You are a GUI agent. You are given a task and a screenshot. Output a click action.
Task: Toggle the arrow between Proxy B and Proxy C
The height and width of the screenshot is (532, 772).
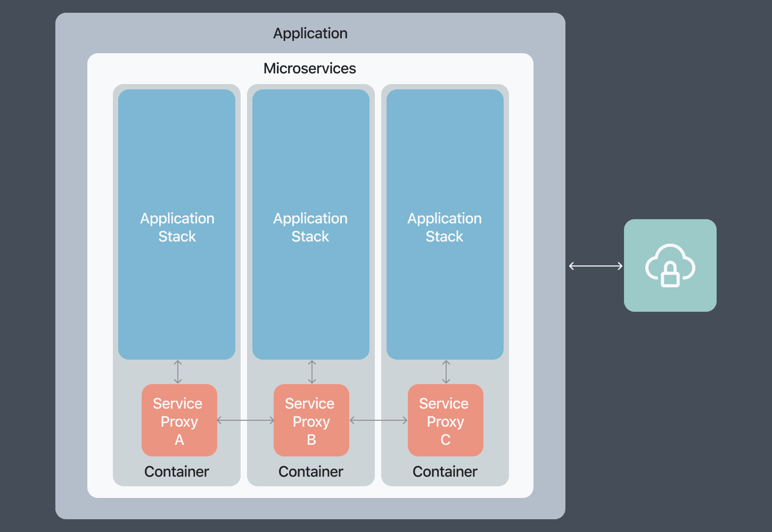pos(379,420)
